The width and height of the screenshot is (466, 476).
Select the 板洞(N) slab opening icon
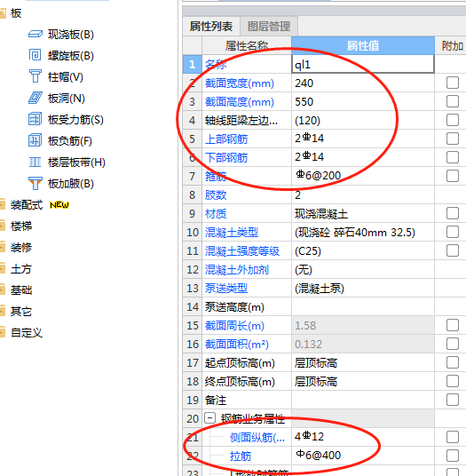pos(36,98)
